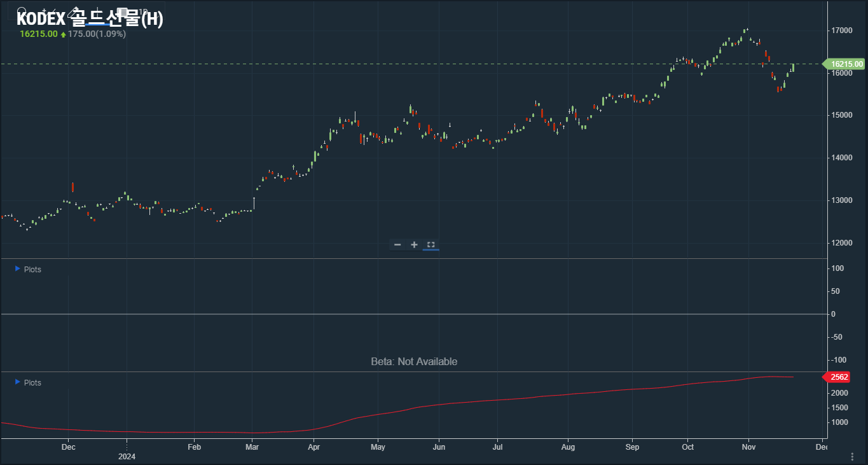This screenshot has height=465, width=868.
Task: Click the fit-to-screen bracket icon
Action: [x=431, y=245]
